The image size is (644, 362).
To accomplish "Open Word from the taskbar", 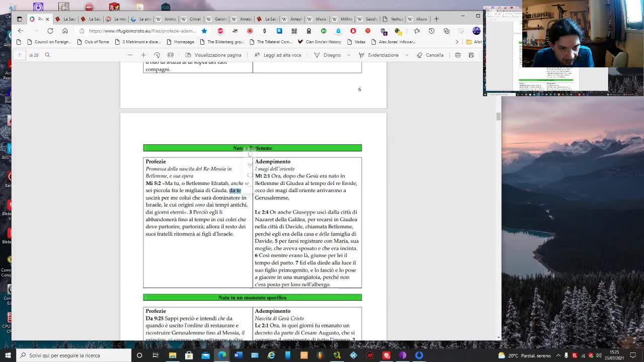I will (238, 355).
